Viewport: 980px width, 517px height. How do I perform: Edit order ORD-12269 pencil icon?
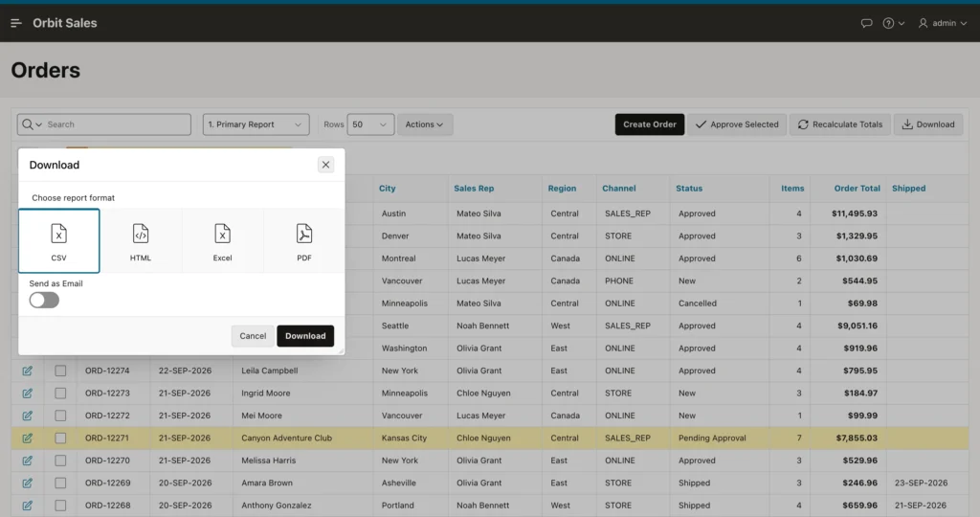28,483
